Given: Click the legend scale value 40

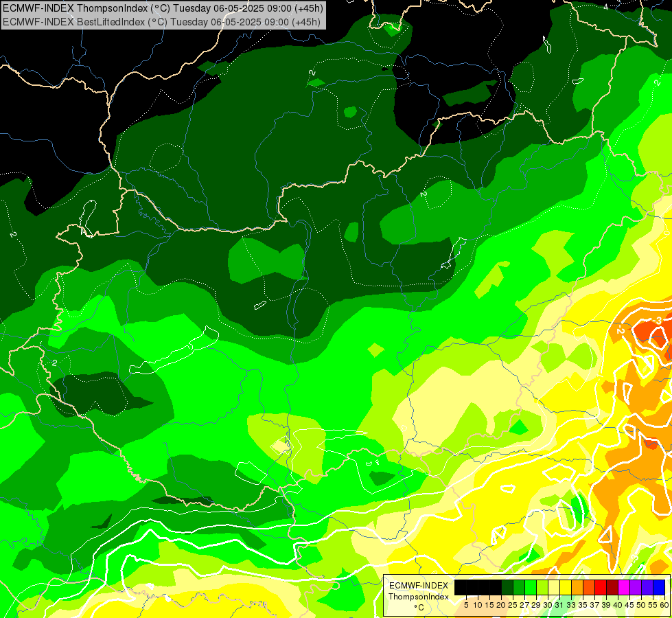Looking at the screenshot, I should click(618, 605).
